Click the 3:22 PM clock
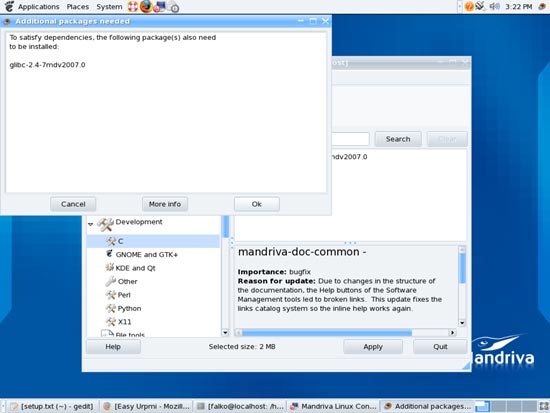Image resolution: width=550 pixels, height=413 pixels. (518, 7)
